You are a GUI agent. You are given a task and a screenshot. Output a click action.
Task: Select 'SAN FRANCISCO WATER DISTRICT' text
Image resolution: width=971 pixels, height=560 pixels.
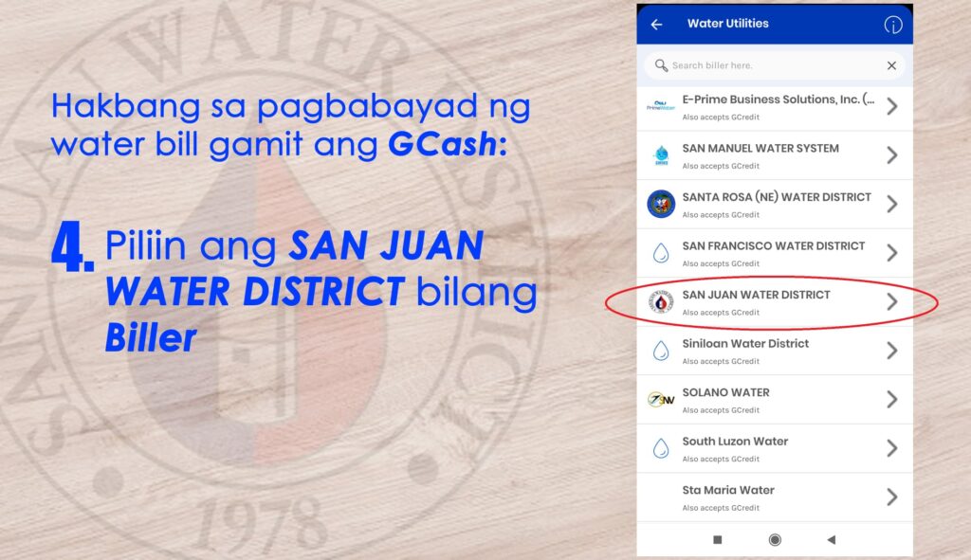click(x=774, y=245)
